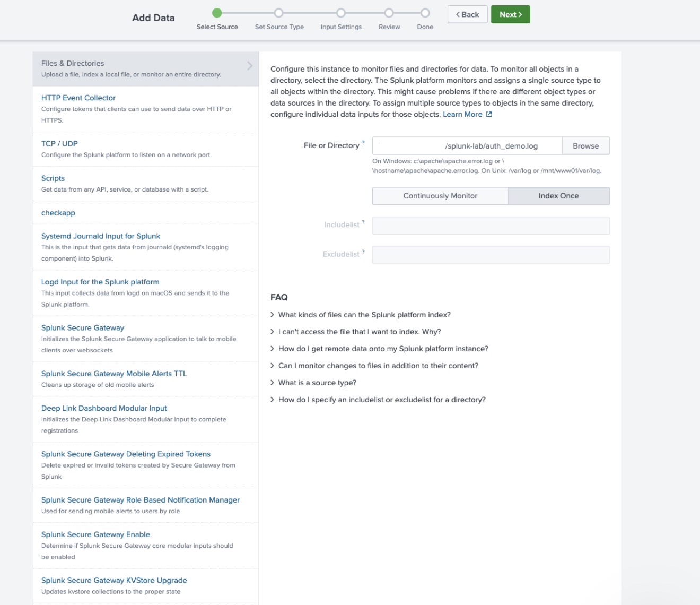
Task: Select Systemd Journald Input for Splunk
Action: pos(101,236)
